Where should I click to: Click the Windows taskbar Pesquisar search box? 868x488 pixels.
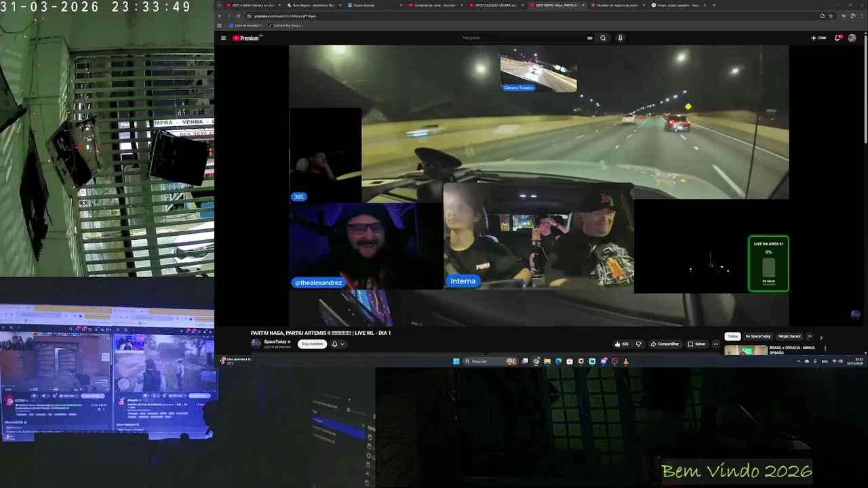490,361
